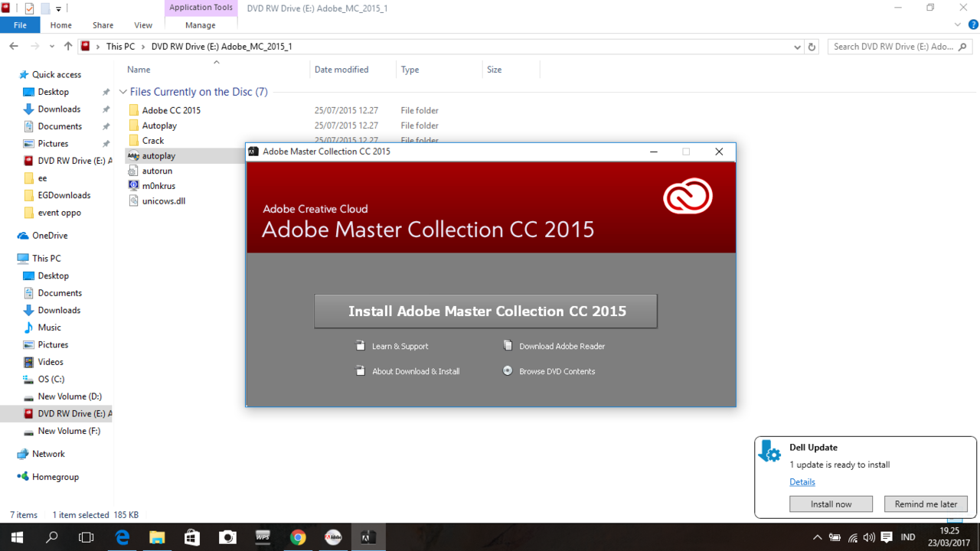This screenshot has height=551, width=980.
Task: Go up one folder level arrow
Action: point(67,47)
